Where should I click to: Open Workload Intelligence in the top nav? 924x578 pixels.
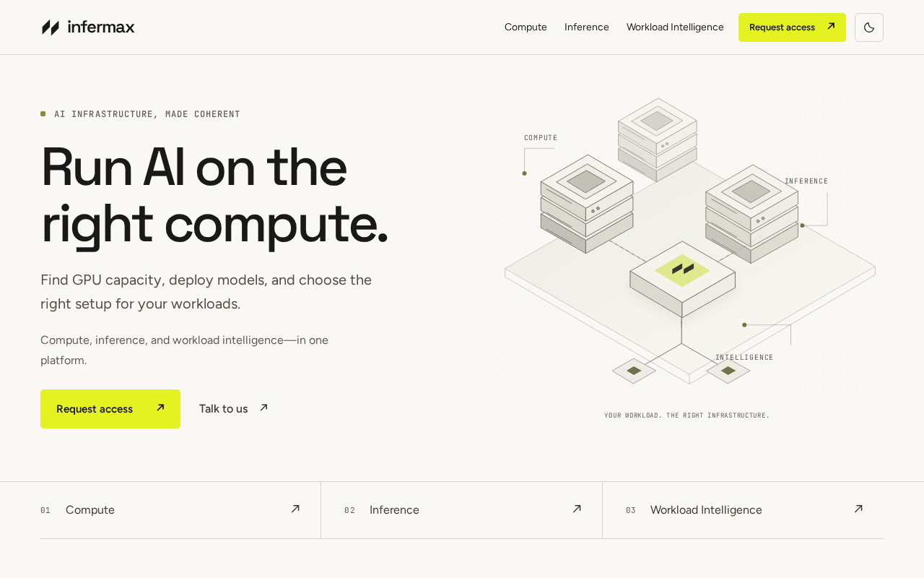(x=675, y=27)
